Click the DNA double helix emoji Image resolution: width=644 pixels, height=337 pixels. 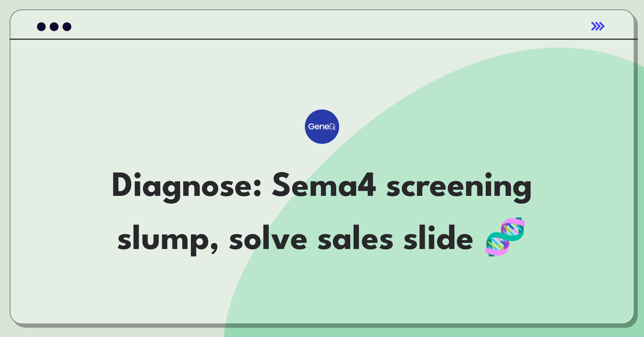[x=505, y=237]
